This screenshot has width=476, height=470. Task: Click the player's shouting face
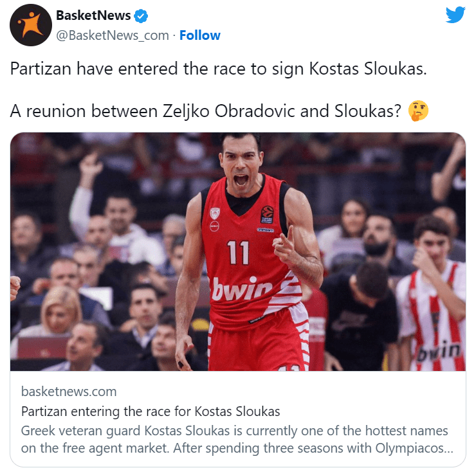click(x=241, y=167)
